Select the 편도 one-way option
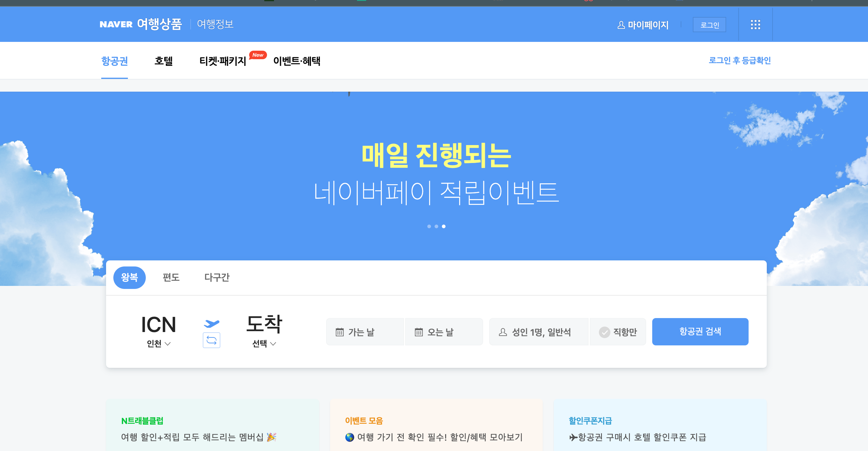 coord(171,277)
